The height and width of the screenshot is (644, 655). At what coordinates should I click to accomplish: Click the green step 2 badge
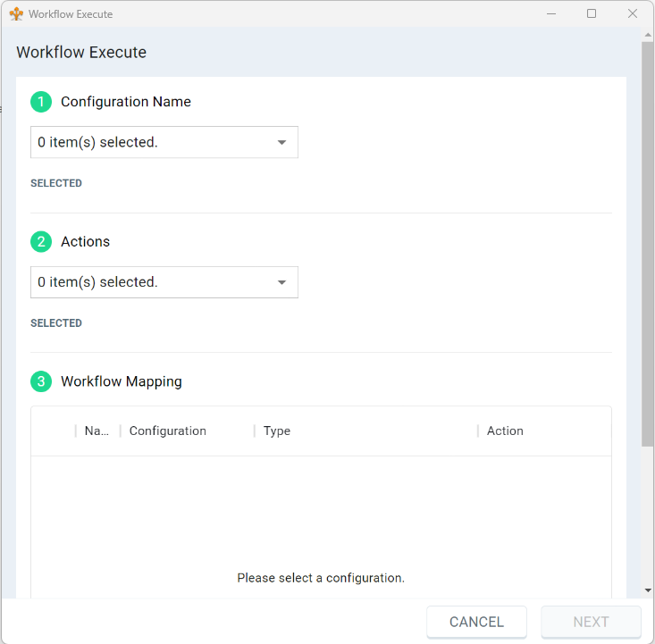coord(41,242)
